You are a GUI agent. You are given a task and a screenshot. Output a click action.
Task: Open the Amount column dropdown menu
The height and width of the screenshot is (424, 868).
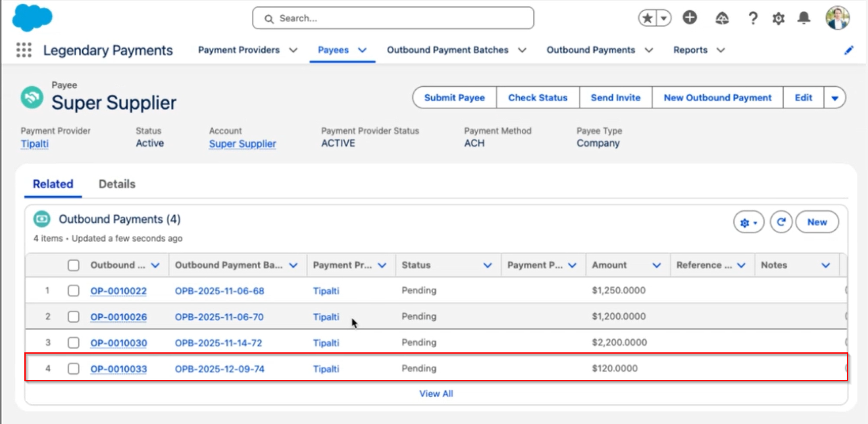coord(656,266)
